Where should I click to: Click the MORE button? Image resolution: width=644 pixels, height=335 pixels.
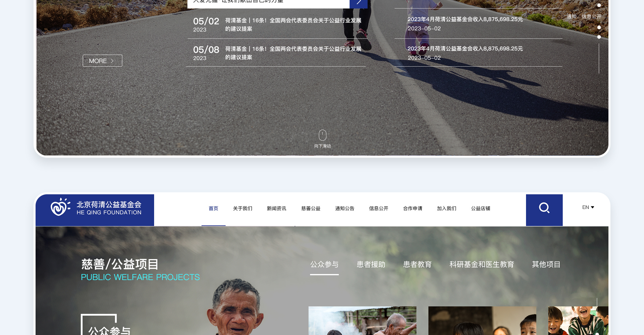[102, 61]
